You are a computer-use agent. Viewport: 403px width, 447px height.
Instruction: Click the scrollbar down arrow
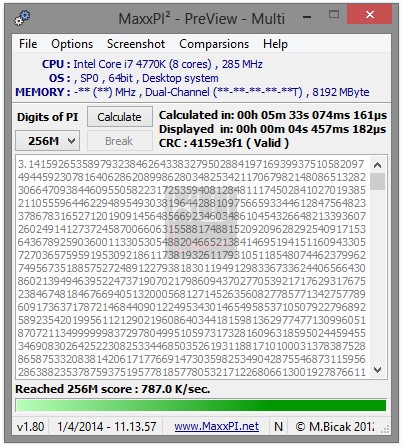pyautogui.click(x=377, y=370)
